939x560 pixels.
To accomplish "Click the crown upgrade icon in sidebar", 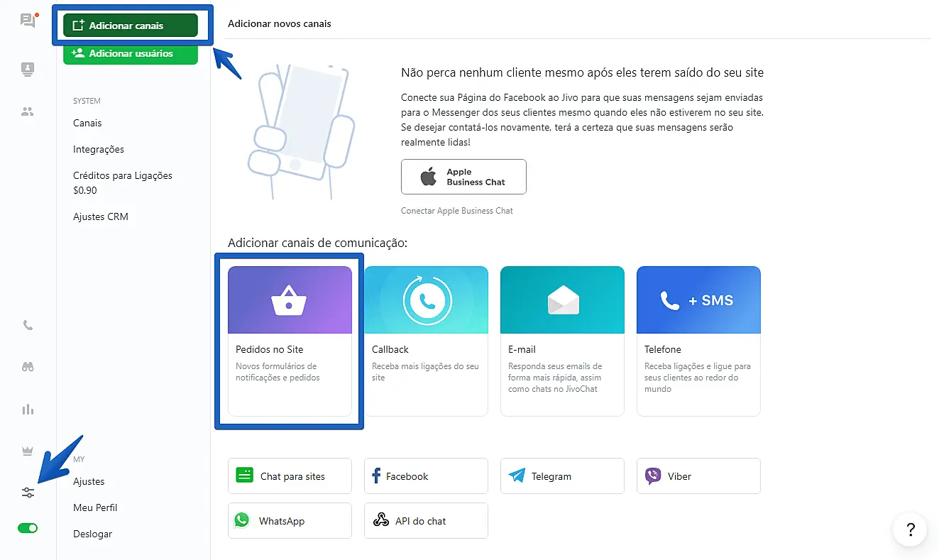I will tap(28, 451).
